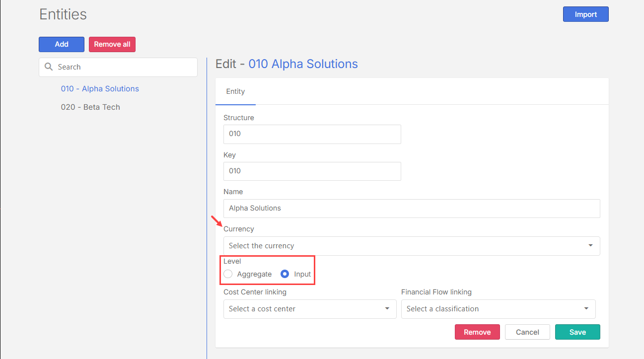Image resolution: width=644 pixels, height=359 pixels.
Task: Remove the Alpha Solutions entity
Action: coord(477,332)
